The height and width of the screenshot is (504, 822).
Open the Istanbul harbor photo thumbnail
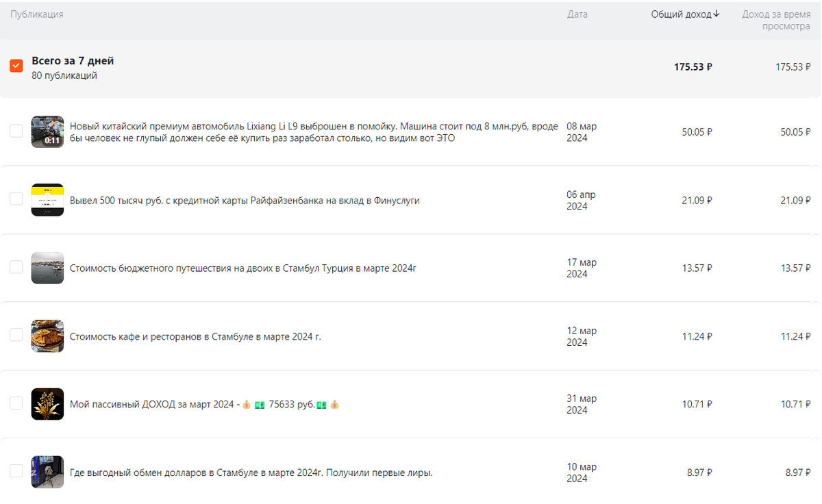tap(47, 267)
